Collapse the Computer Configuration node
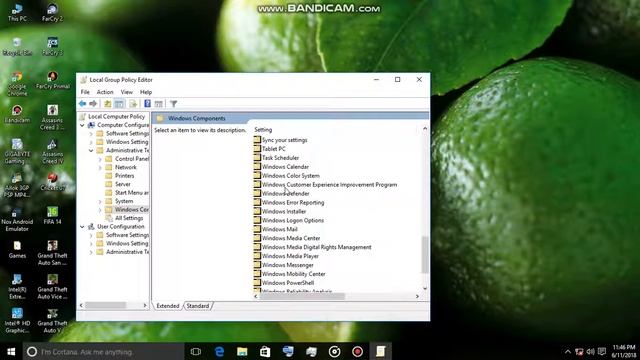 [82, 125]
